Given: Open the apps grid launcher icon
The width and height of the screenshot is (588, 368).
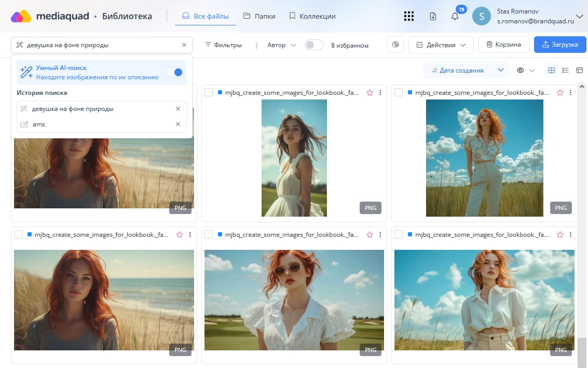Looking at the screenshot, I should point(409,16).
